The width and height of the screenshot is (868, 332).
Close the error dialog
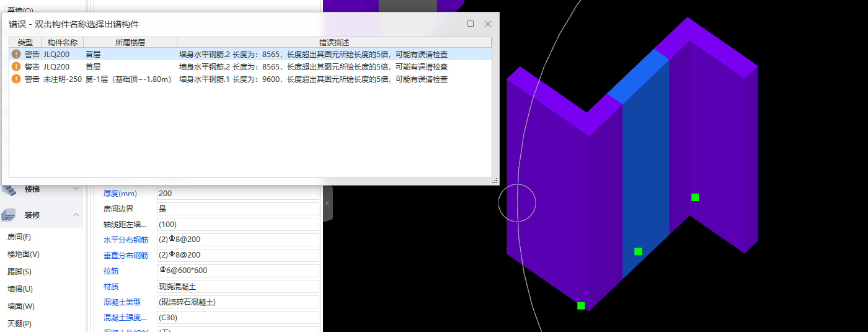point(488,24)
